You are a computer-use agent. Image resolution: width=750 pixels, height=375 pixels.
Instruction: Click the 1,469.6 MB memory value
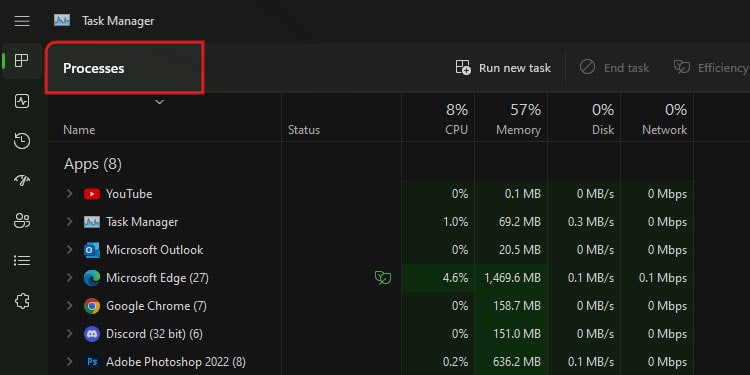tap(512, 278)
